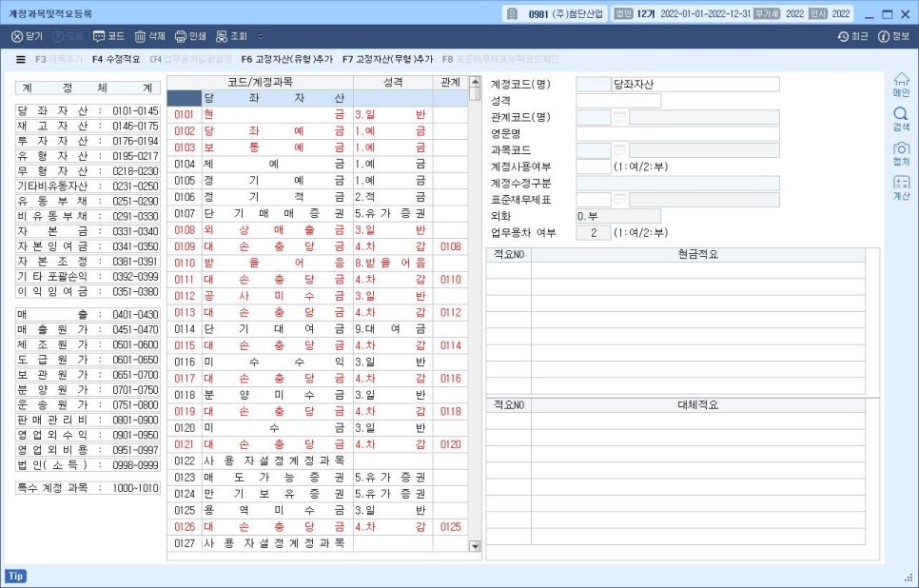The height and width of the screenshot is (588, 919).
Task: Click the 대체적요 column header
Action: (x=698, y=405)
